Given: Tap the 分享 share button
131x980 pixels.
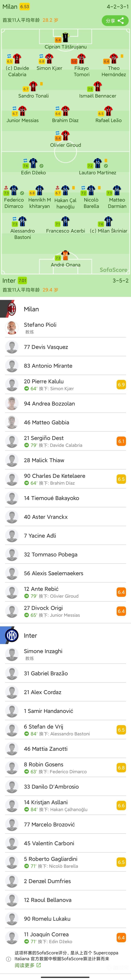Looking at the screenshot, I should [x=115, y=21].
